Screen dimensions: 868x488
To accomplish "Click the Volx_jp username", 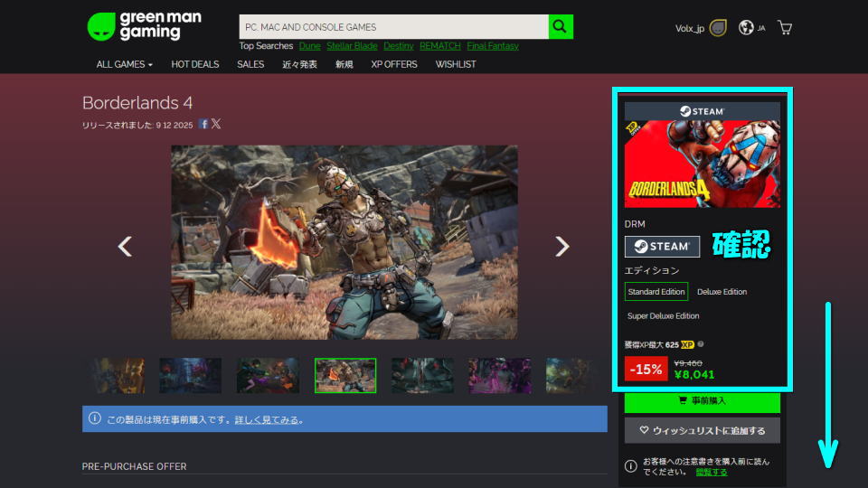I will tap(689, 28).
